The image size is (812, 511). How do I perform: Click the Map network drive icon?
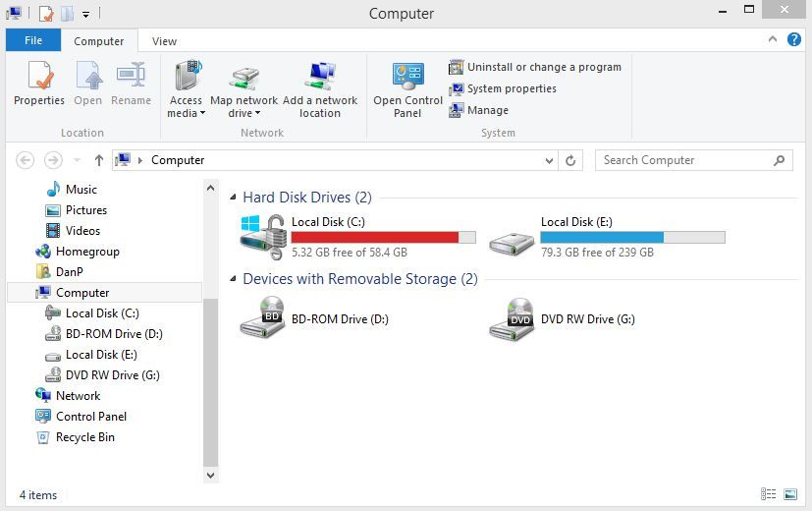click(x=244, y=77)
